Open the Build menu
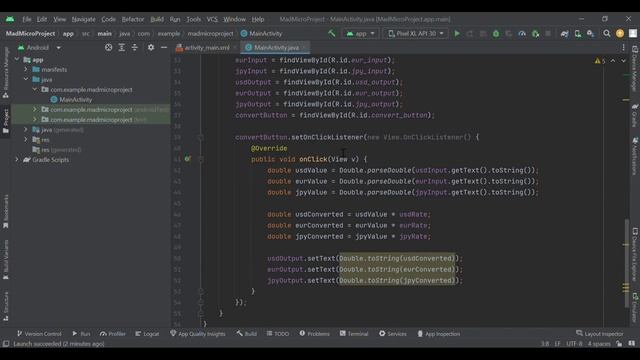640x360 pixels. pyautogui.click(x=157, y=19)
